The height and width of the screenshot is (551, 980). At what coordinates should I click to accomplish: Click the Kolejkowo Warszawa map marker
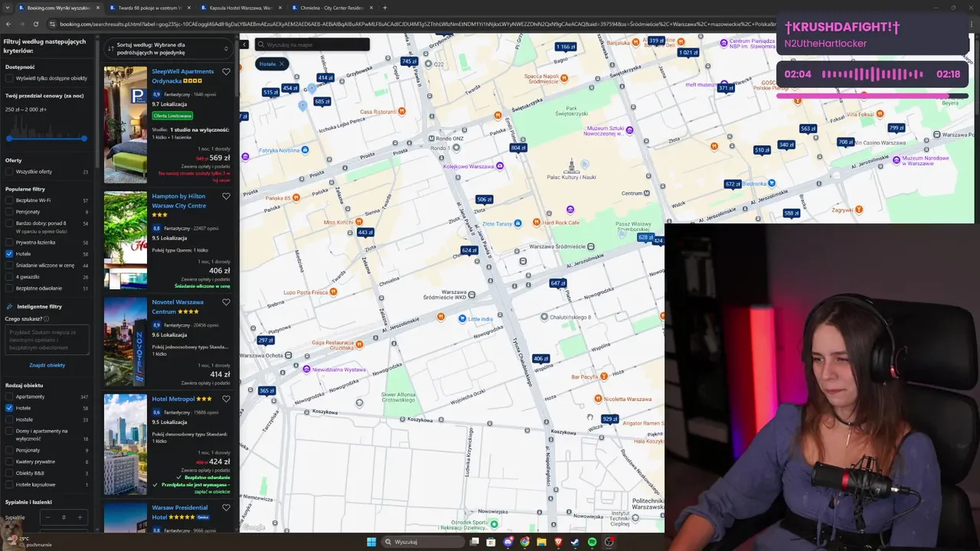point(500,165)
